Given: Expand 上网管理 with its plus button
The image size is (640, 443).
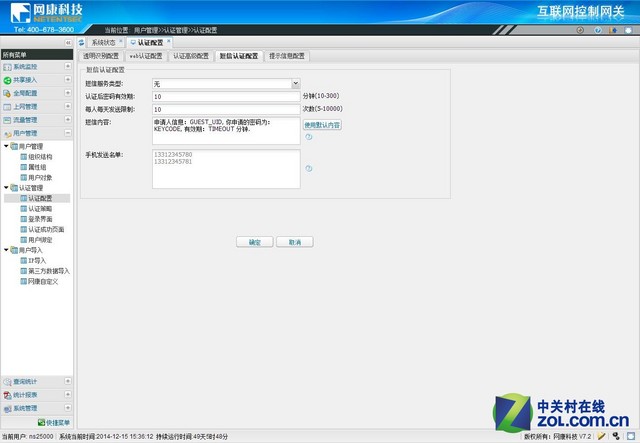Looking at the screenshot, I should (68, 106).
